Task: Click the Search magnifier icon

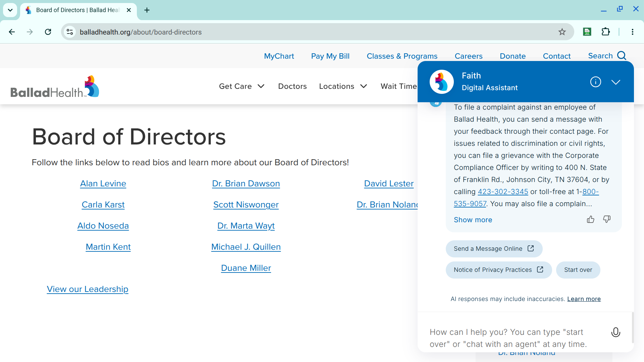Action: coord(622,56)
